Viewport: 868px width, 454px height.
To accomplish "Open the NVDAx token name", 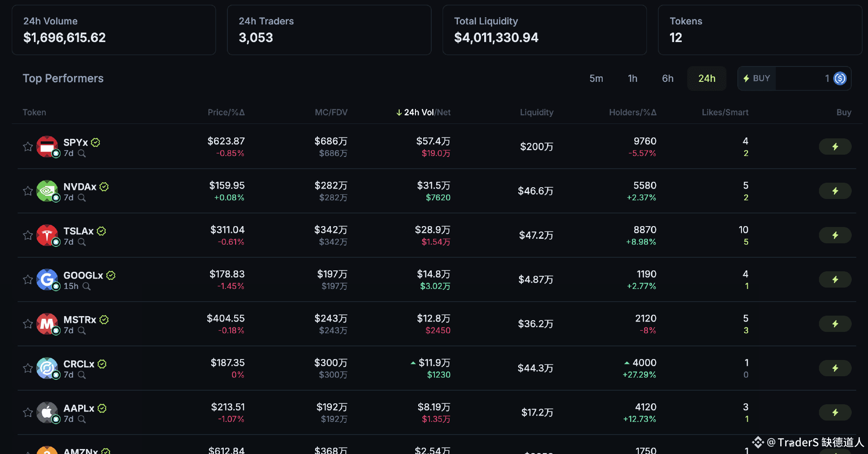I will [x=80, y=187].
